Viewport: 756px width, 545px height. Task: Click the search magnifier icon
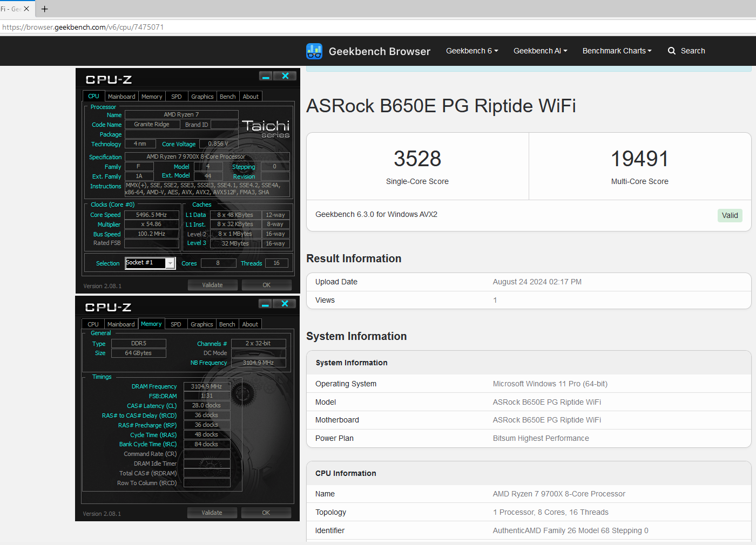672,51
